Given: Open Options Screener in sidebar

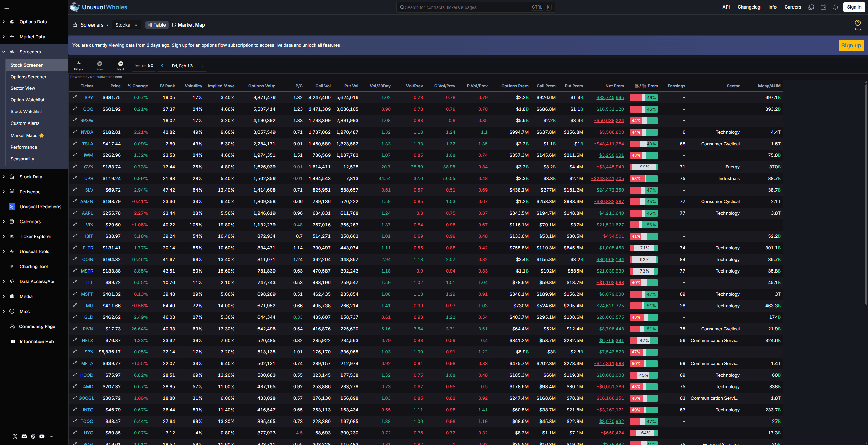Looking at the screenshot, I should 28,77.
